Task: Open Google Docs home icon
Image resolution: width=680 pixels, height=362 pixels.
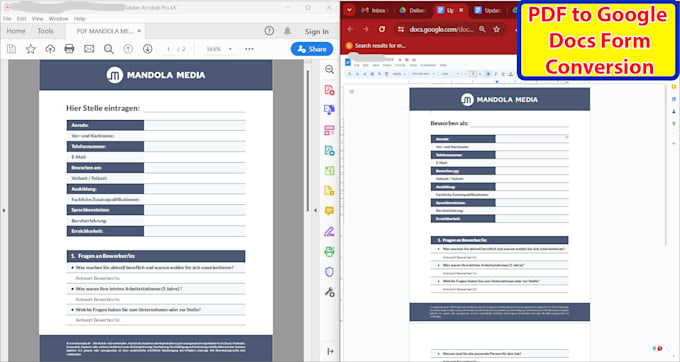Action: (x=347, y=62)
